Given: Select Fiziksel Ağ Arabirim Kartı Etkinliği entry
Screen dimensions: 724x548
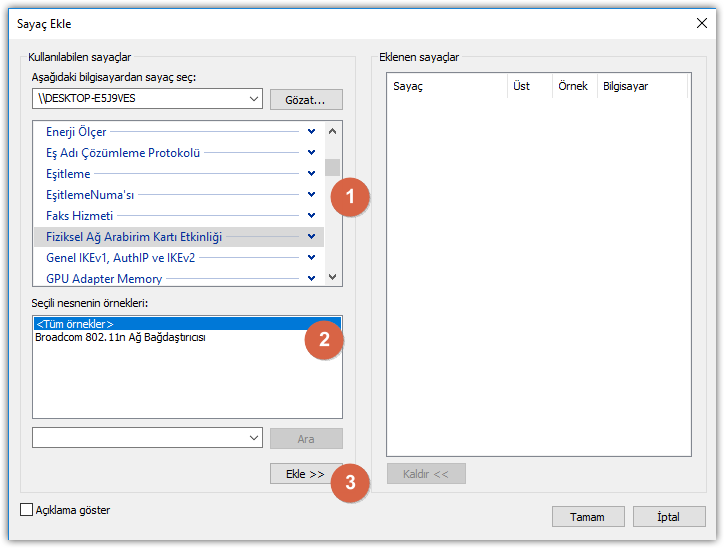Looking at the screenshot, I should point(134,237).
